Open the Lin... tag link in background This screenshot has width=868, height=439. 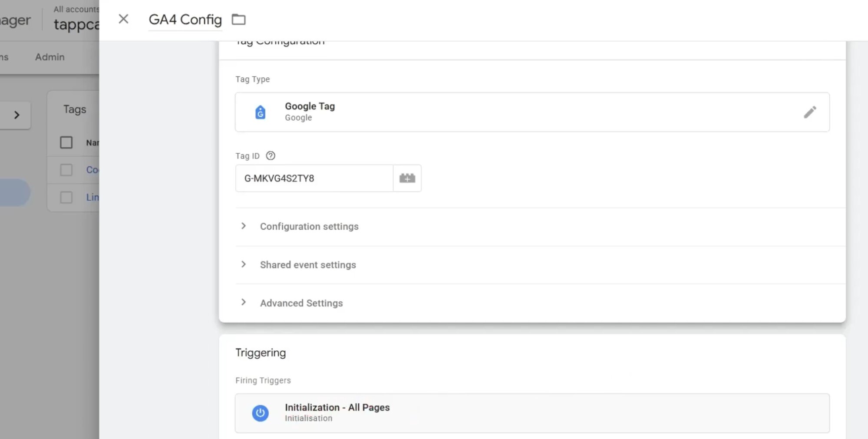tap(92, 197)
